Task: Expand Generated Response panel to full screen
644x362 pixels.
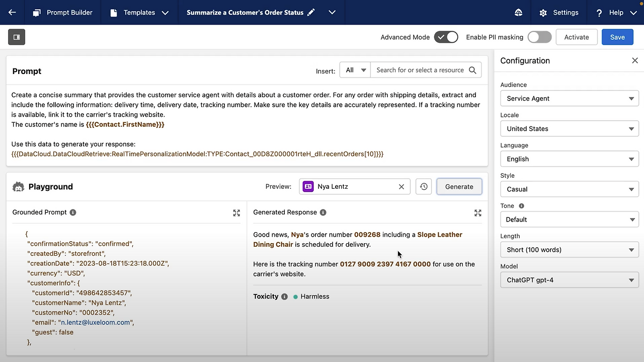Action: tap(477, 212)
